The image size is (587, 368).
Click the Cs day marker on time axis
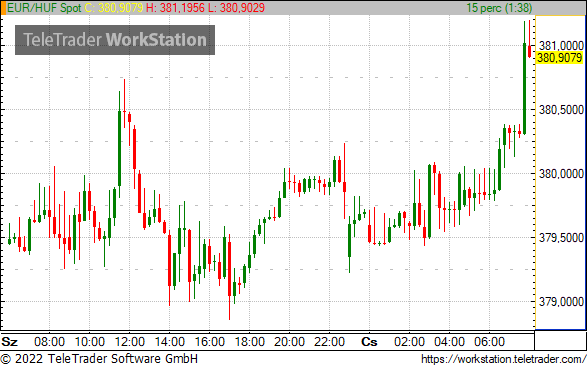click(x=369, y=342)
